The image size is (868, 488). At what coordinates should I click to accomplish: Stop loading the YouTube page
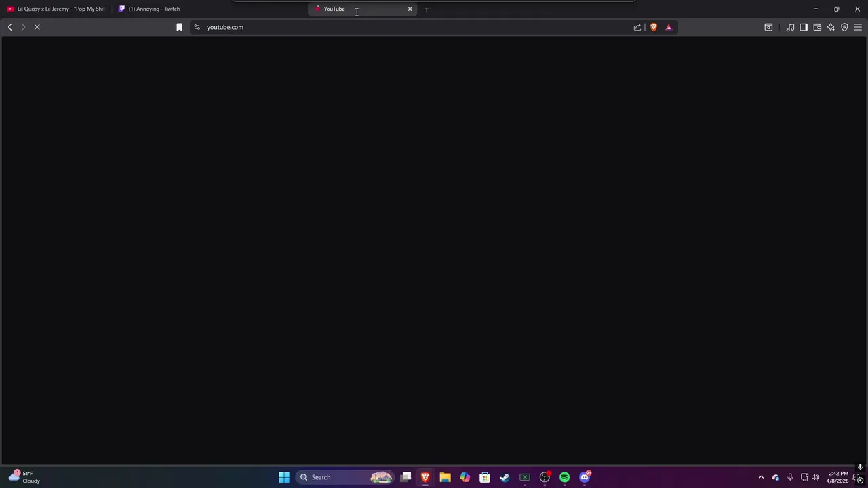tap(37, 27)
